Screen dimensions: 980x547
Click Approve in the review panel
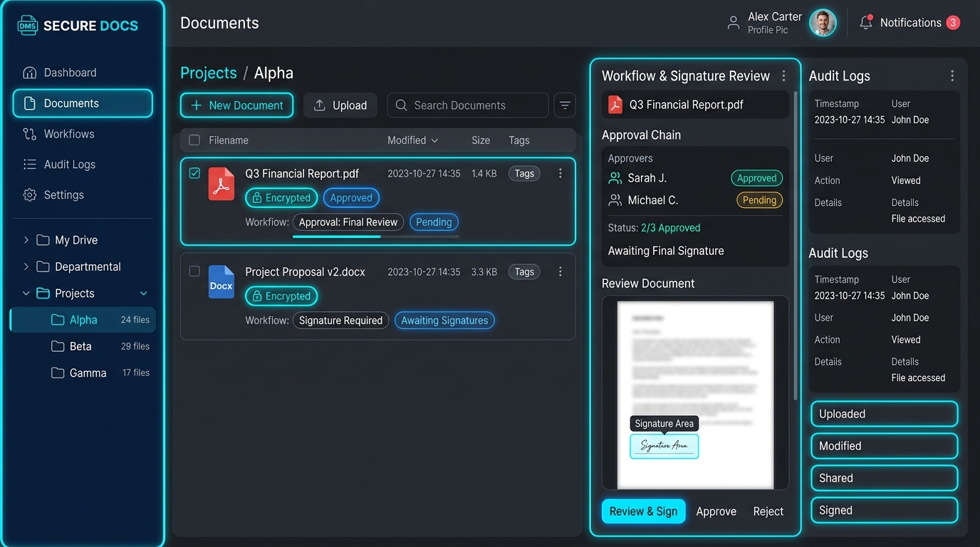coord(716,511)
